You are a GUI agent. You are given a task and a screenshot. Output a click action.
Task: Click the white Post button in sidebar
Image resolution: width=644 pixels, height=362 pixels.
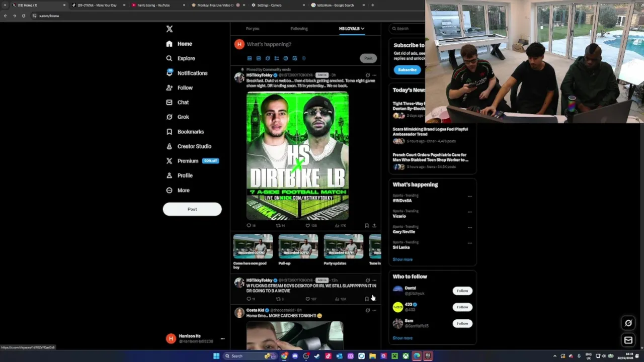point(192,209)
